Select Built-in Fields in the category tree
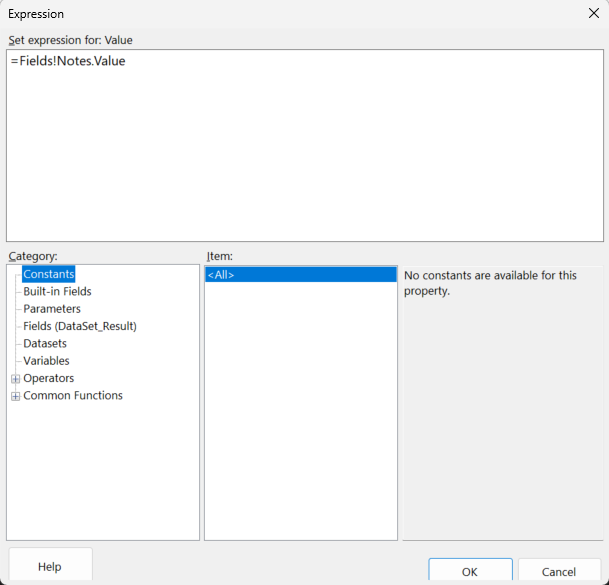This screenshot has height=585, width=609. (x=57, y=292)
